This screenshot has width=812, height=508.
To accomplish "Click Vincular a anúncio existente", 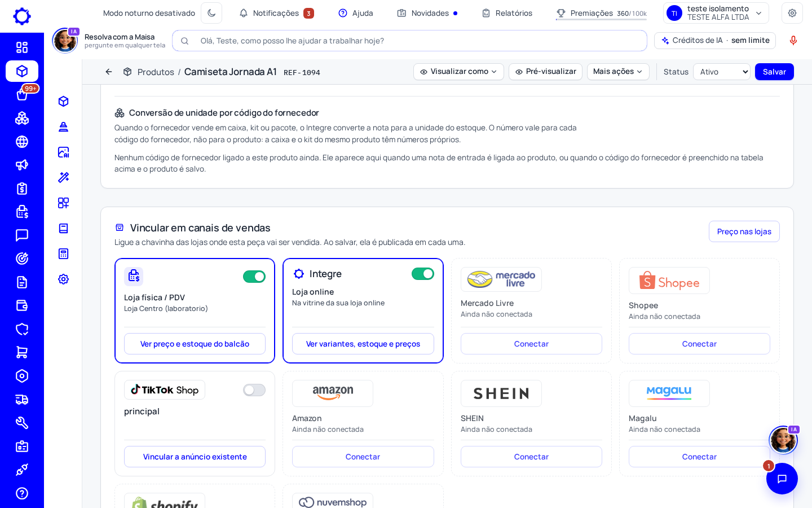I will (195, 457).
